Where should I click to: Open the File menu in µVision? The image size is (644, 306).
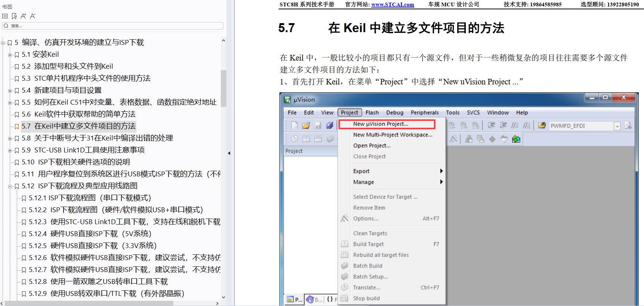tap(292, 112)
